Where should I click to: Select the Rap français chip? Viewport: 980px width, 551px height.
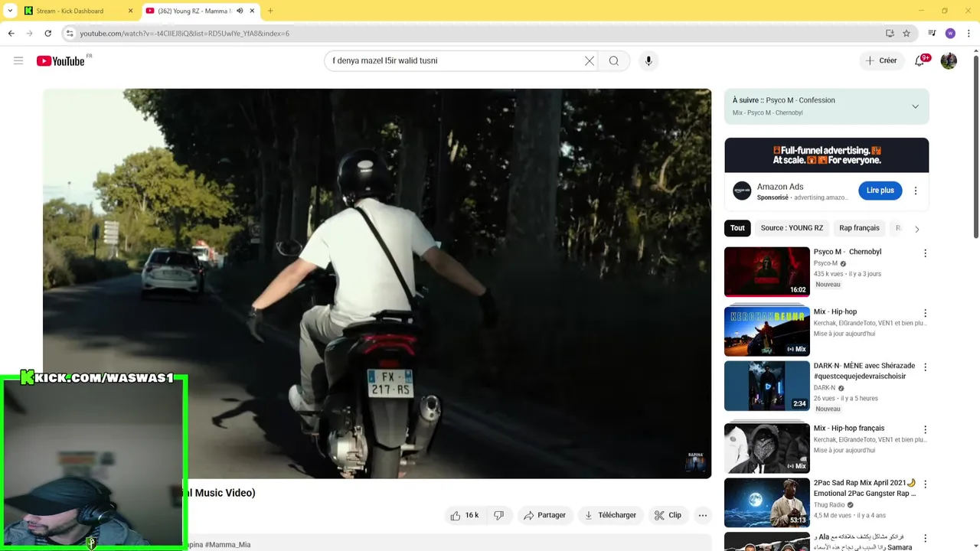pyautogui.click(x=859, y=228)
